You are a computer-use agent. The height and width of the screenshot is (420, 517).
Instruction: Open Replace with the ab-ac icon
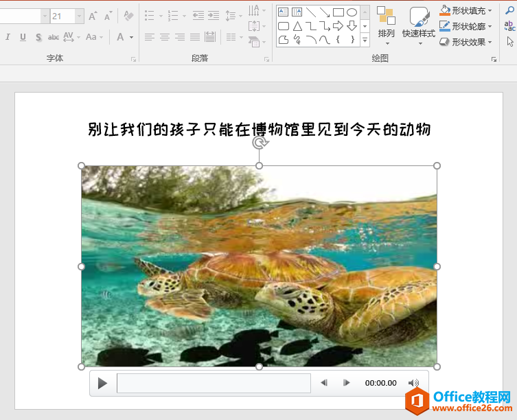pos(509,26)
